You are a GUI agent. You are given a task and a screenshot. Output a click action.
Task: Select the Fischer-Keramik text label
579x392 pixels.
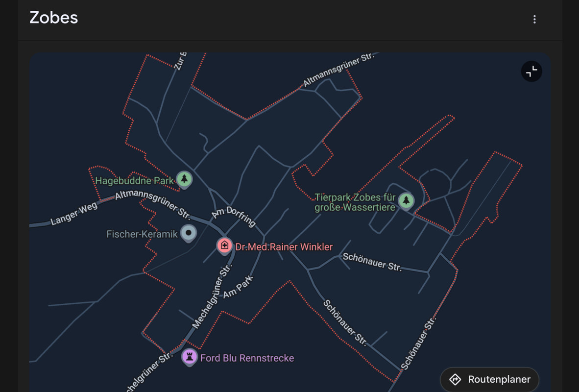(142, 234)
